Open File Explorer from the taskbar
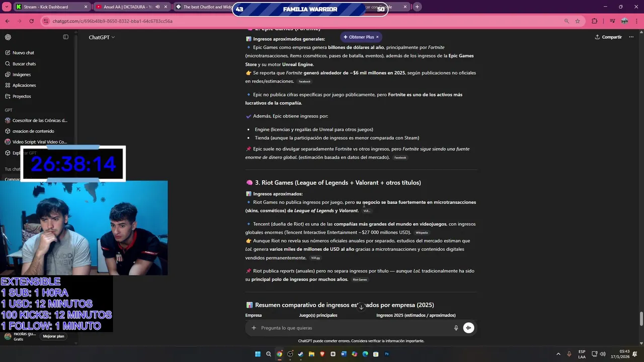644x362 pixels. pyautogui.click(x=311, y=354)
